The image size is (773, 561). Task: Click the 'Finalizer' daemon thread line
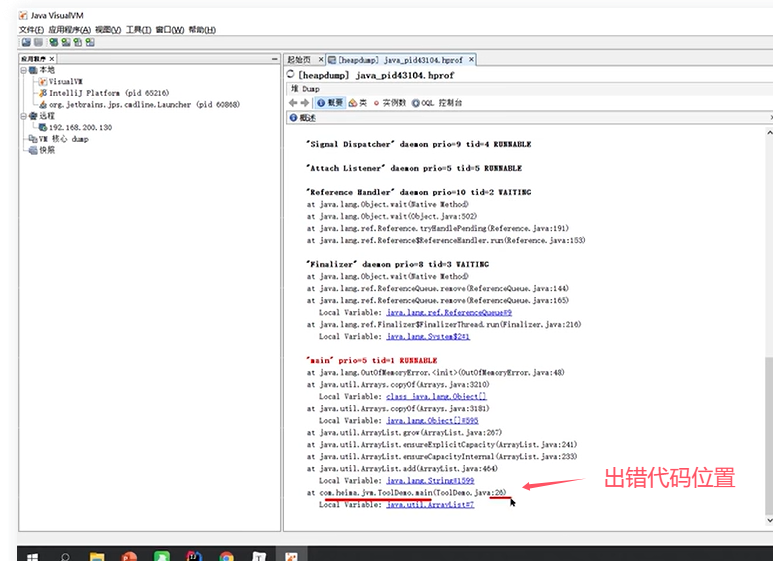(397, 265)
